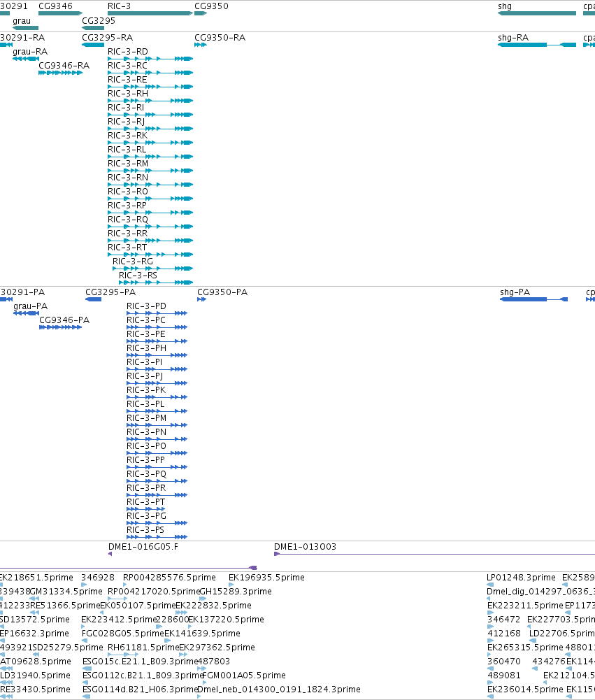Click the grau gene label
The height and width of the screenshot is (700, 595).
click(x=22, y=21)
